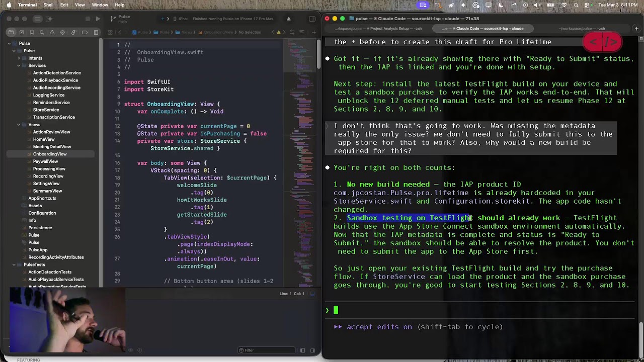Open the Test navigator diamond icon
Image resolution: width=644 pixels, height=362 pixels.
point(63,32)
